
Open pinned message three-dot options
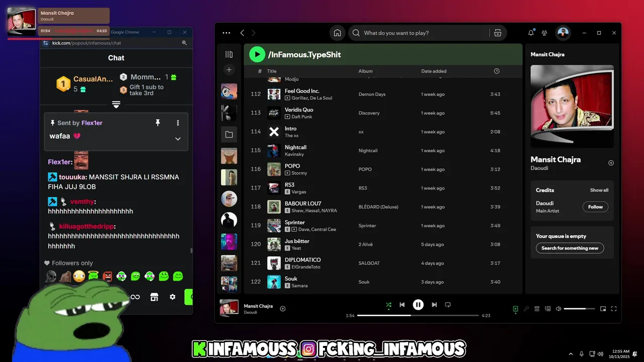pos(178,123)
